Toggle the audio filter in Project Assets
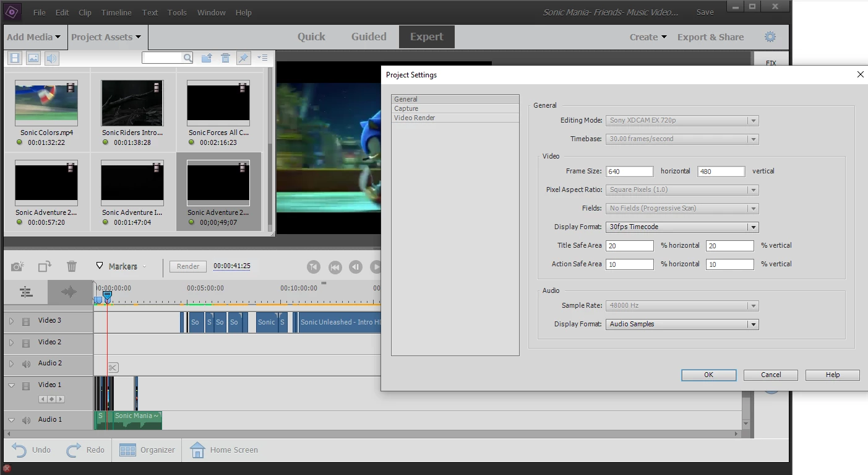Viewport: 868px width, 475px height. (x=52, y=58)
